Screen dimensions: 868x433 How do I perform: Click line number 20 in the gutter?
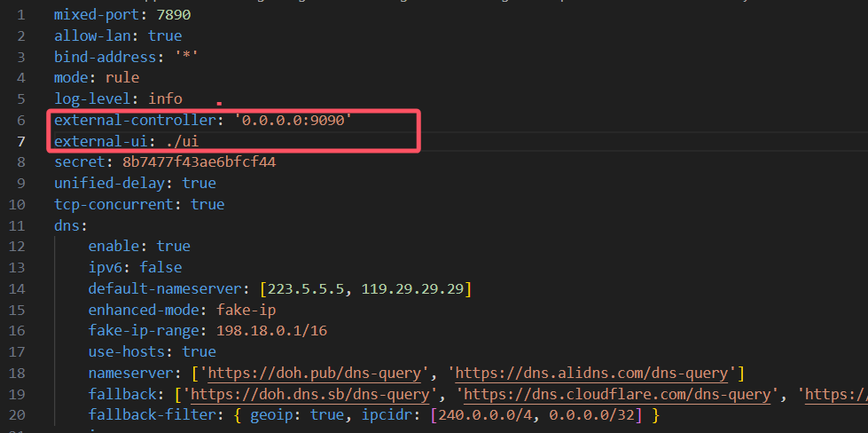tap(18, 415)
